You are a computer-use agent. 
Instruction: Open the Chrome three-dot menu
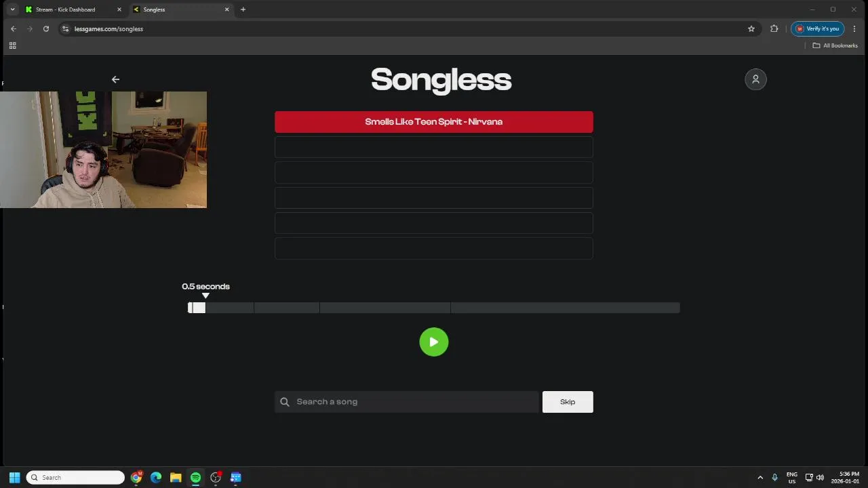(854, 28)
